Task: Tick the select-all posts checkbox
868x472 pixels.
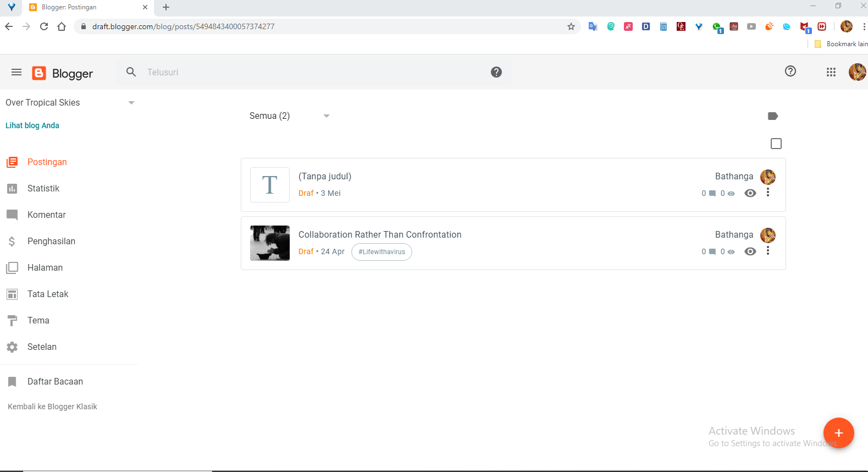Action: [776, 144]
